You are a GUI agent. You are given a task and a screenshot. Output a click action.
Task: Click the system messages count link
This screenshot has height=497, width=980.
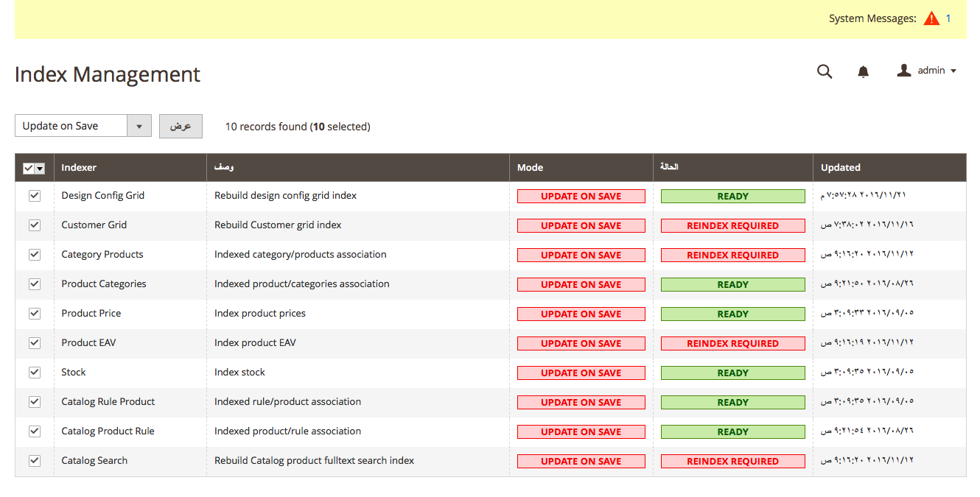coord(948,18)
